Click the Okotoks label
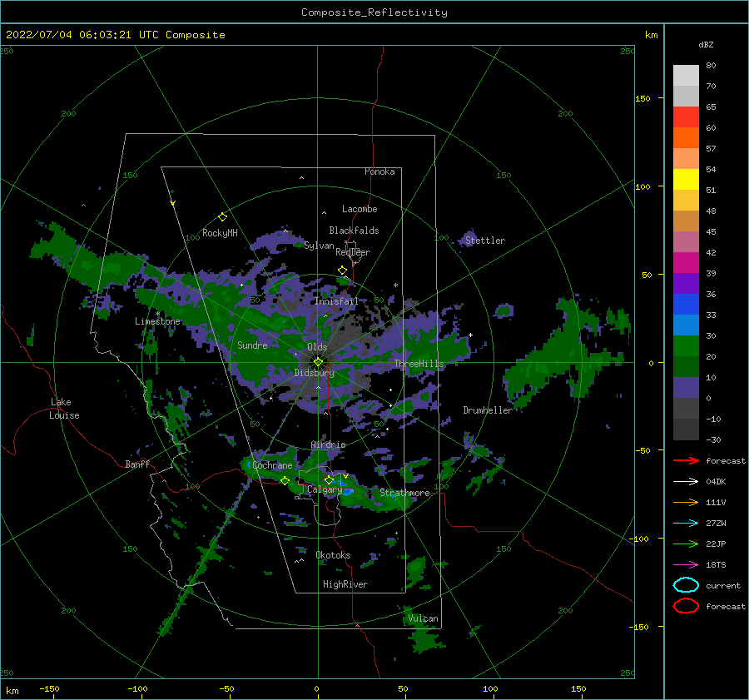 [333, 555]
